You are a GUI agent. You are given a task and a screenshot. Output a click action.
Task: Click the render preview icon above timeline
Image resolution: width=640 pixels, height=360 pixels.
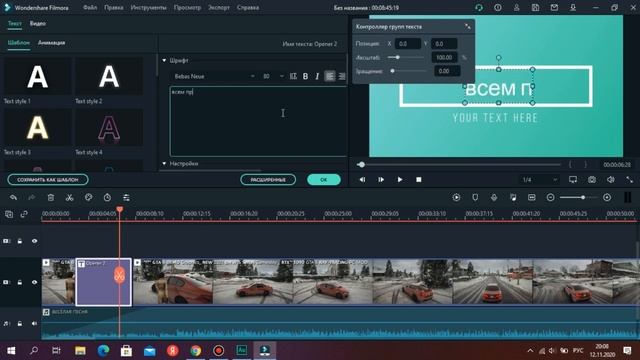[x=456, y=198]
